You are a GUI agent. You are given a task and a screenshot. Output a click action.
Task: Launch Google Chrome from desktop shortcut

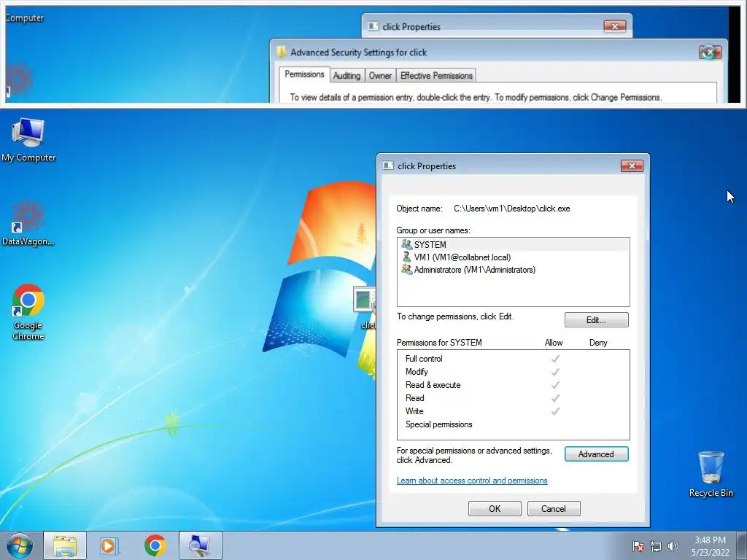point(28,312)
